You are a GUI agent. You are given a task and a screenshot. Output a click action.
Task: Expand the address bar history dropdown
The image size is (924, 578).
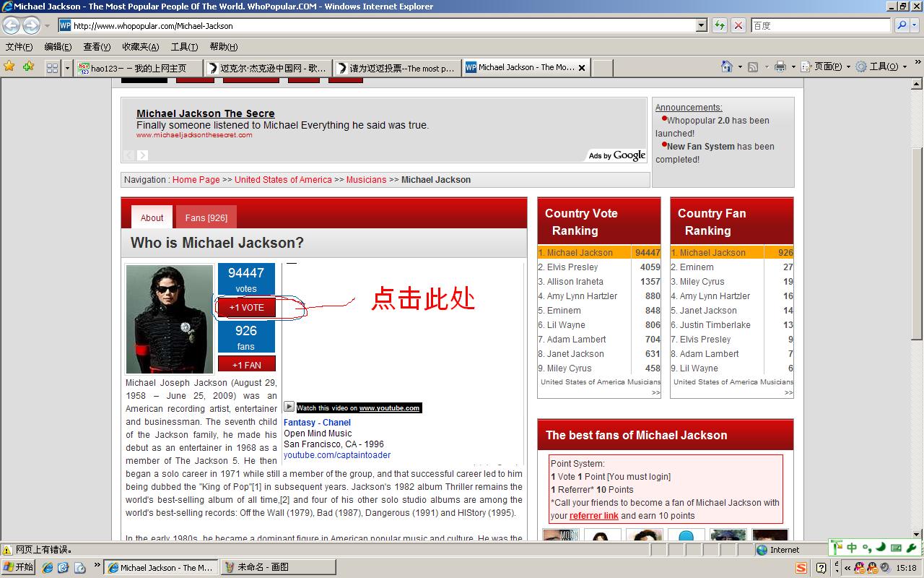(701, 25)
